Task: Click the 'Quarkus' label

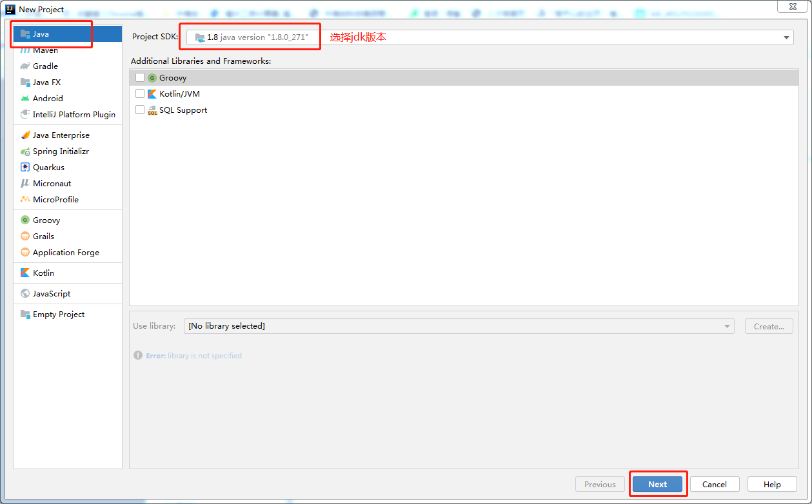Action: (x=49, y=168)
